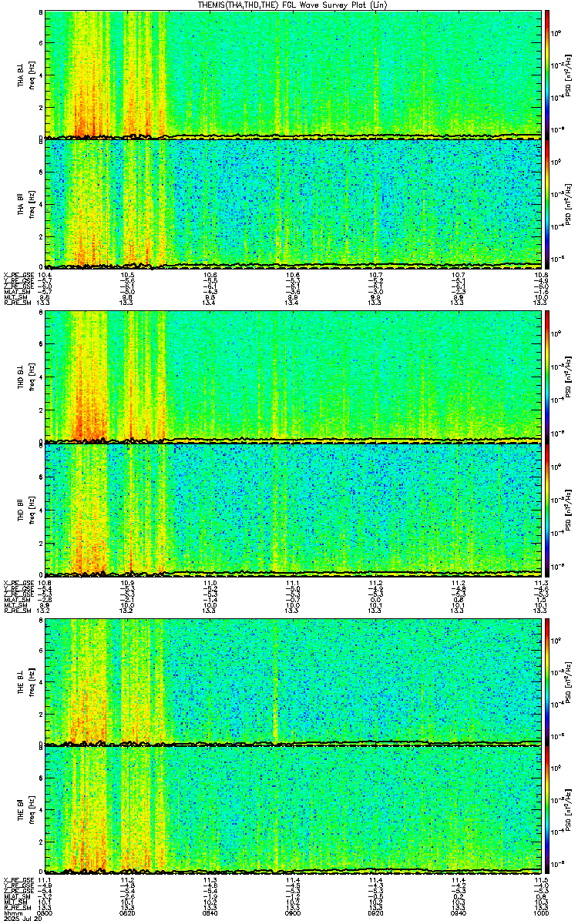
Task: Click the PSD color bar beside THA B-perpendicular panel
Action: (x=548, y=74)
